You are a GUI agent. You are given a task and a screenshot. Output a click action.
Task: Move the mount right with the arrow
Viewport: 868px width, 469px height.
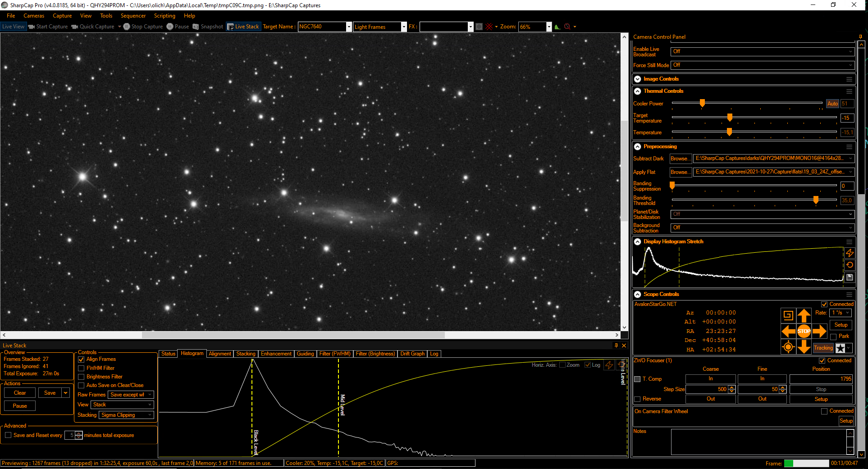pos(820,331)
